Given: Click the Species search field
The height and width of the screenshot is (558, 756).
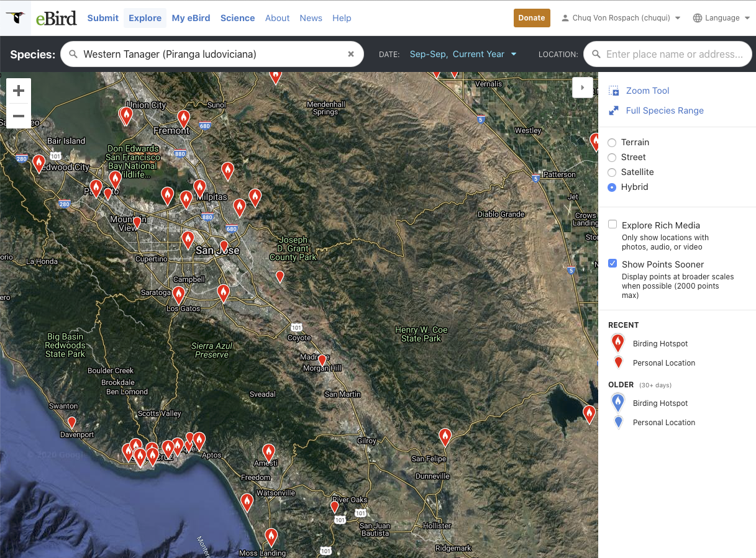Looking at the screenshot, I should 212,54.
